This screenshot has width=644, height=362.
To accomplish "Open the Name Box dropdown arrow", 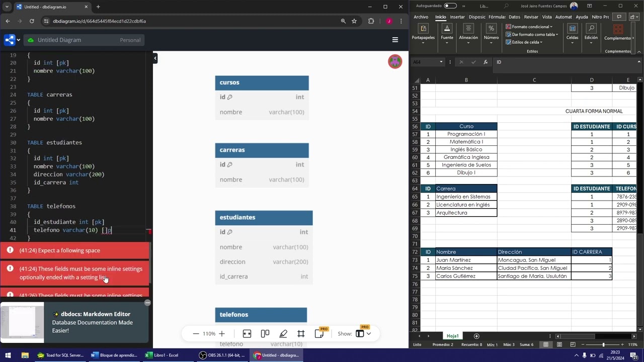I will click(x=441, y=62).
